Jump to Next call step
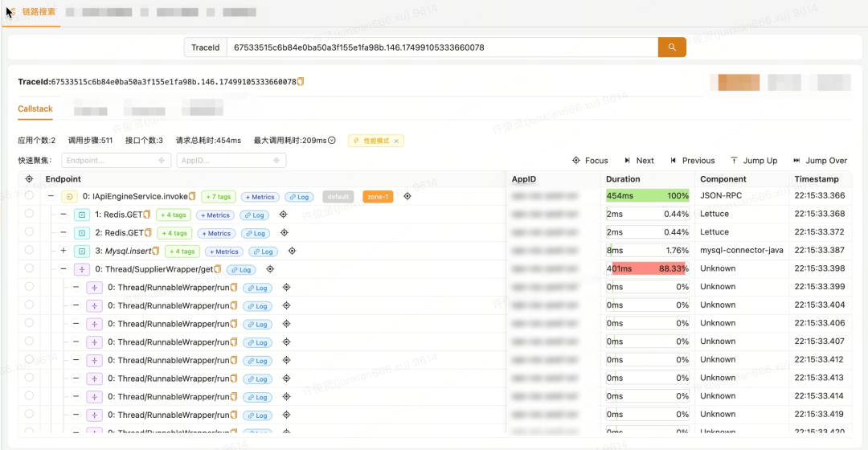This screenshot has width=868, height=450. click(x=639, y=161)
